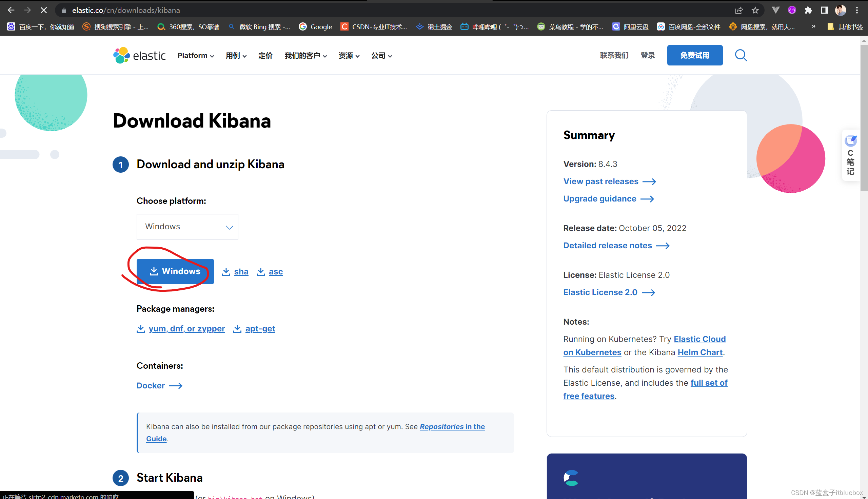Image resolution: width=868 pixels, height=499 pixels.
Task: Click the apt-get download icon
Action: [x=237, y=328]
